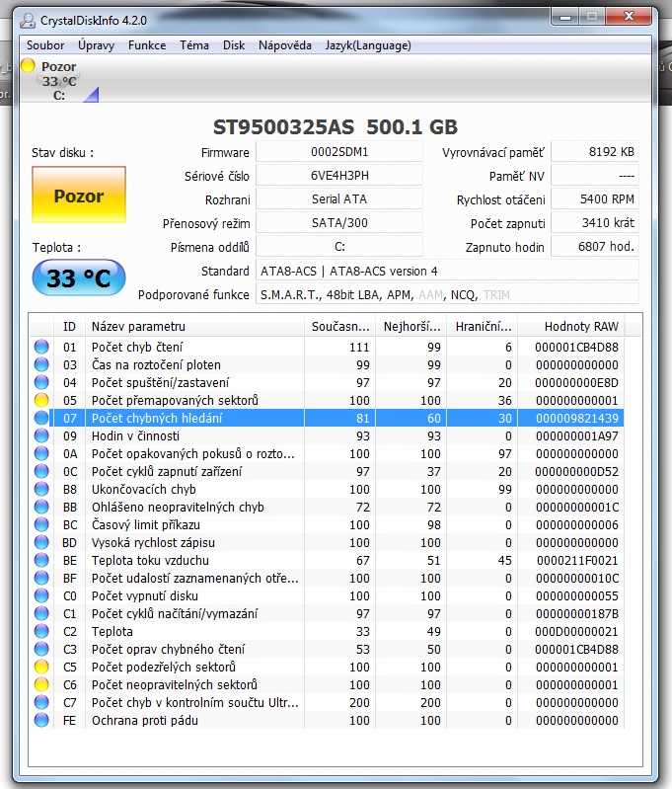The height and width of the screenshot is (789, 672).
Task: Click the status icon for attribute 0A
Action: [41, 453]
